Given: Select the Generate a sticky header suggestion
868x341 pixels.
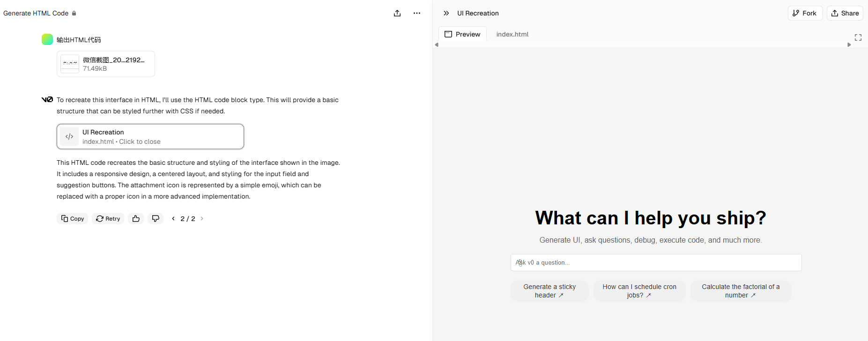Looking at the screenshot, I should click(x=549, y=291).
